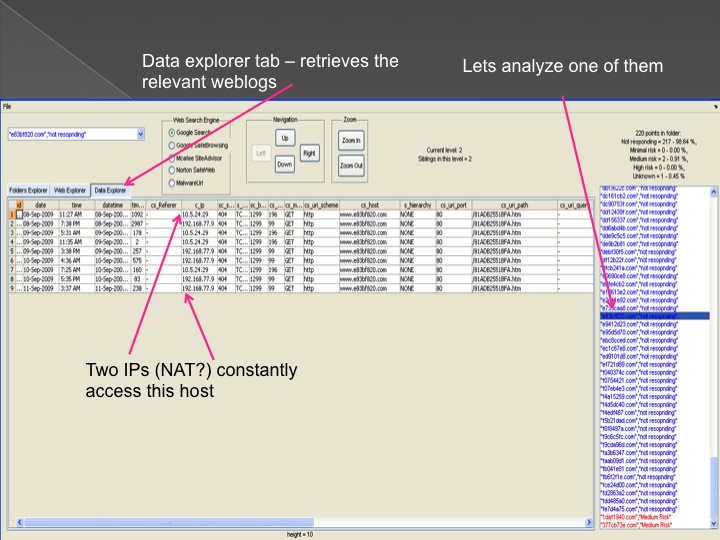Select "dc161cb2.com" in the host list
Viewport: 720px width, 540px height.
pos(639,196)
